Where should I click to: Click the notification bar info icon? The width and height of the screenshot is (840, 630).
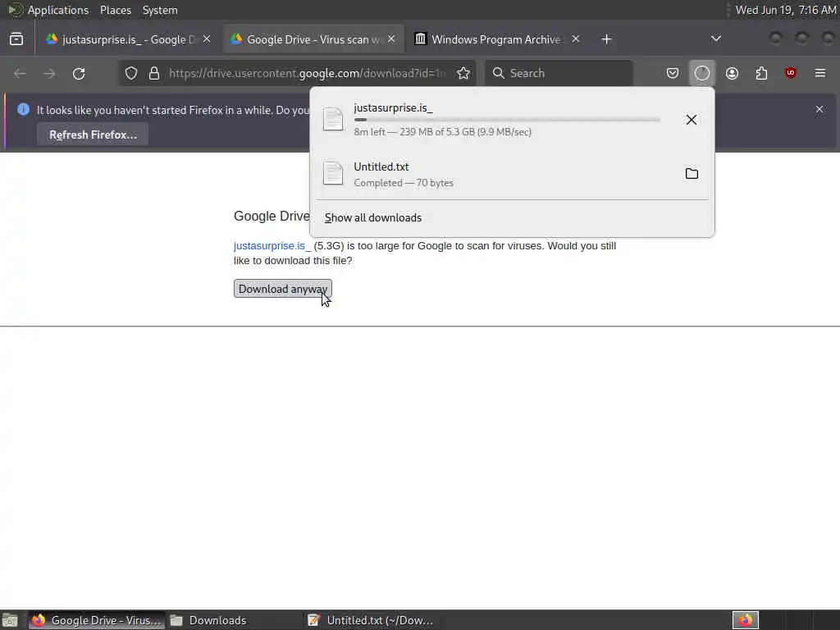click(x=23, y=109)
